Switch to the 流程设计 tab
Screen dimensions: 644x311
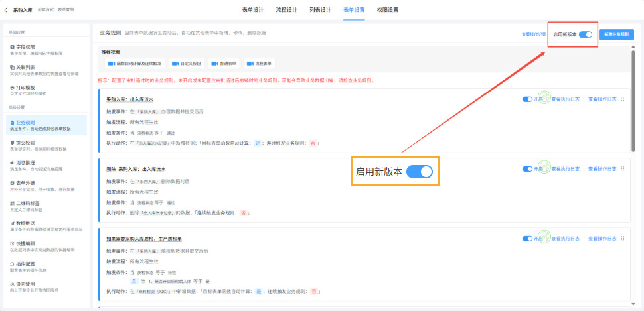click(286, 10)
